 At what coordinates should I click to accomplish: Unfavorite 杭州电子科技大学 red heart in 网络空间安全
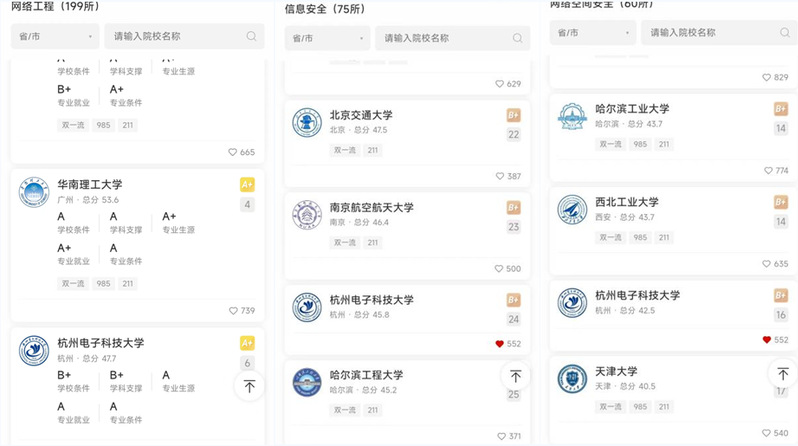766,340
